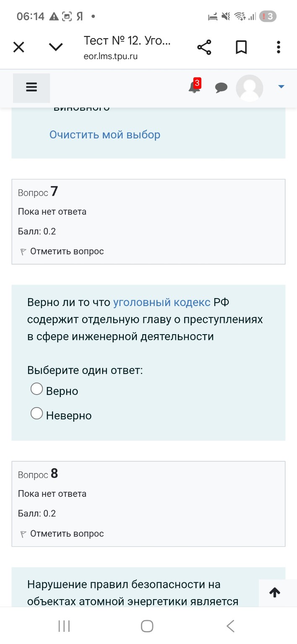This screenshot has width=297, height=644.
Task: Open the messages chat icon
Action: 221,88
